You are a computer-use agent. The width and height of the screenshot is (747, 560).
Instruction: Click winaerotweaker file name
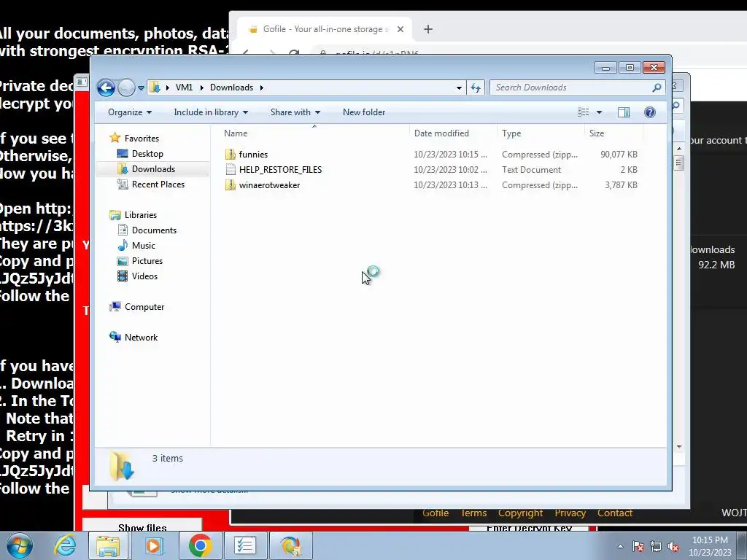pos(270,184)
